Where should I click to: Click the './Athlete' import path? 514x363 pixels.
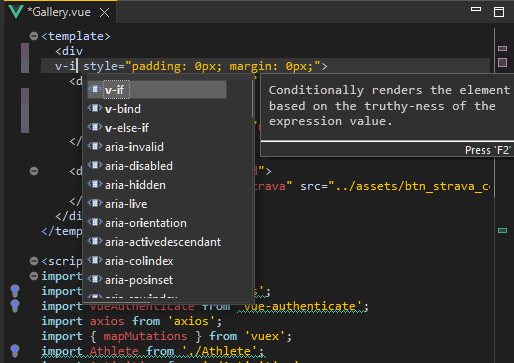click(220, 351)
